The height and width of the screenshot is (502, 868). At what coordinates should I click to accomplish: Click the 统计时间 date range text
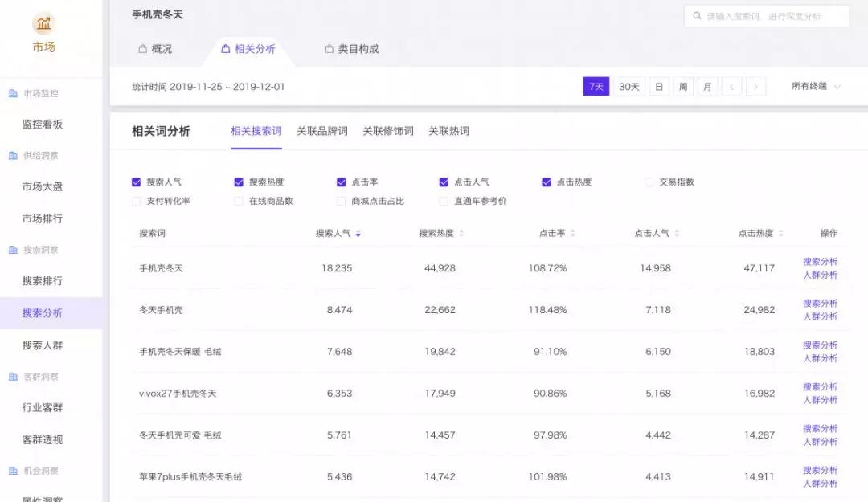tap(208, 87)
